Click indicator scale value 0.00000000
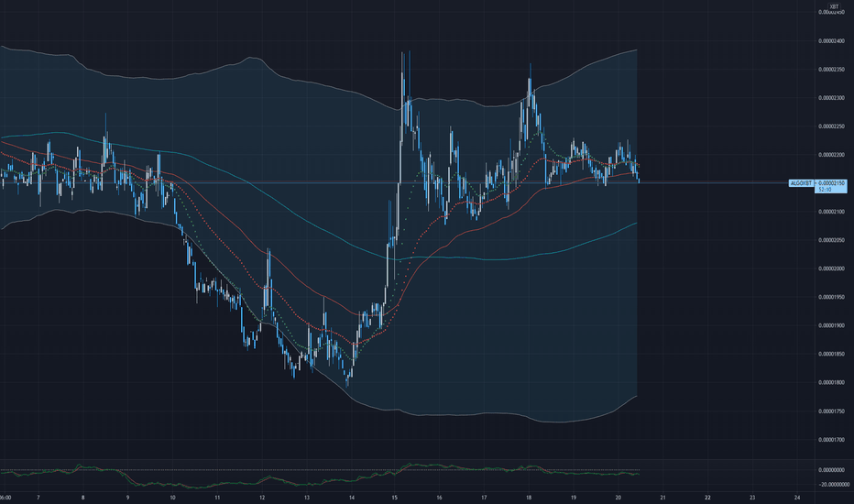 click(832, 470)
